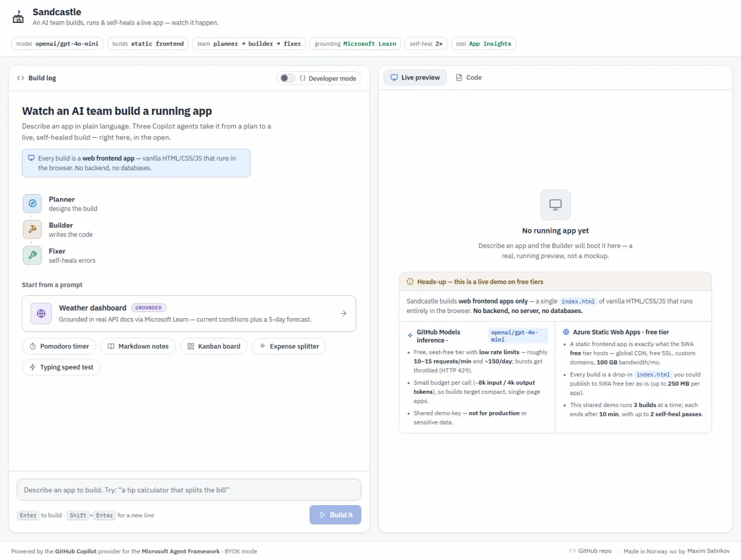This screenshot has height=560, width=741.
Task: Click the 'No running app yet' heading
Action: (x=555, y=231)
